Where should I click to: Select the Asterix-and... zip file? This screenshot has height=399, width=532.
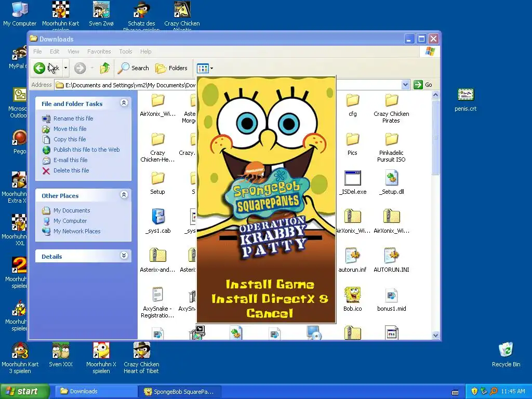(x=158, y=261)
